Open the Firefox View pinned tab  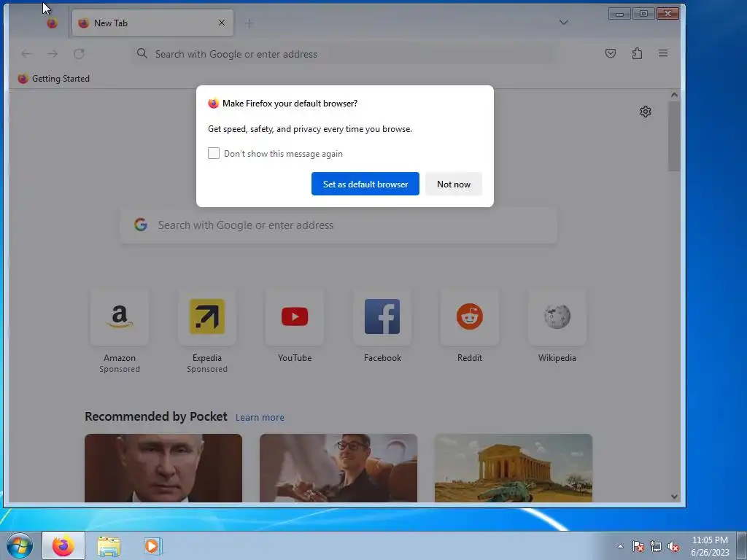click(x=52, y=23)
